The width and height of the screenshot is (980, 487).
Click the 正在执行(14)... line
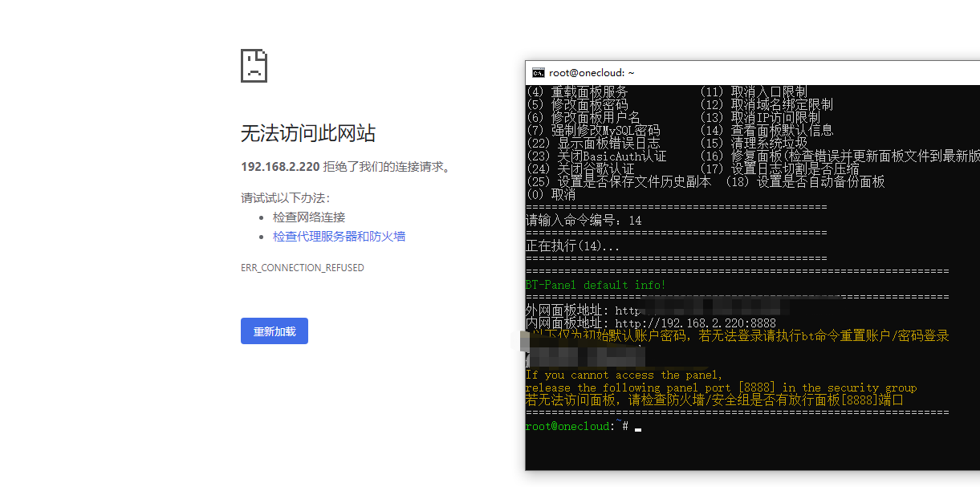tap(573, 246)
